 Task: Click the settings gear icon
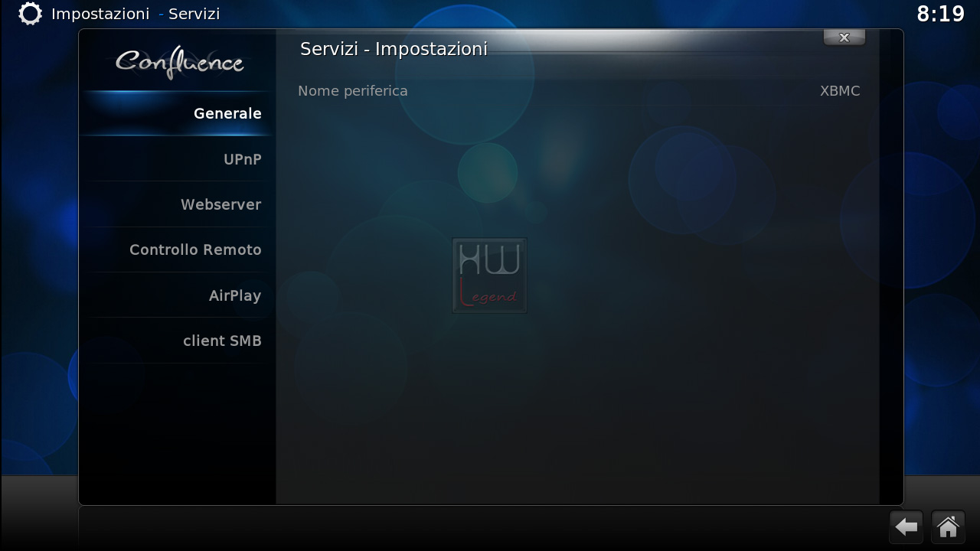click(x=30, y=14)
